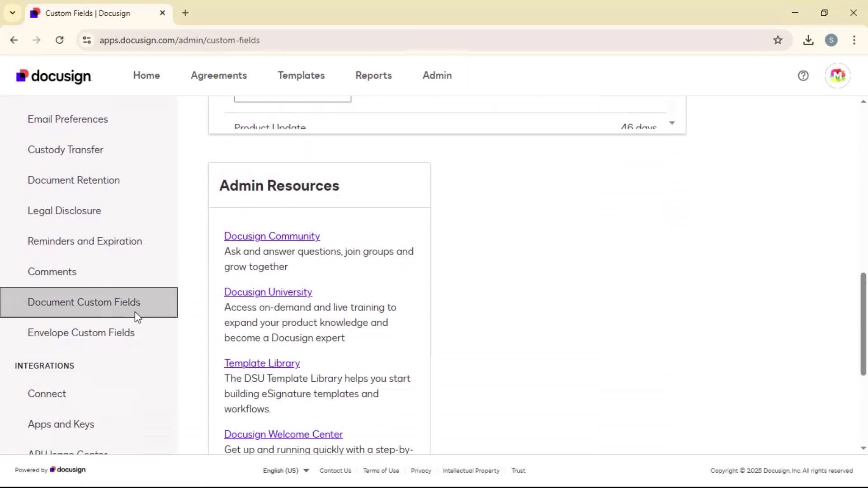
Task: Reload the page with refresh icon
Action: tap(59, 40)
